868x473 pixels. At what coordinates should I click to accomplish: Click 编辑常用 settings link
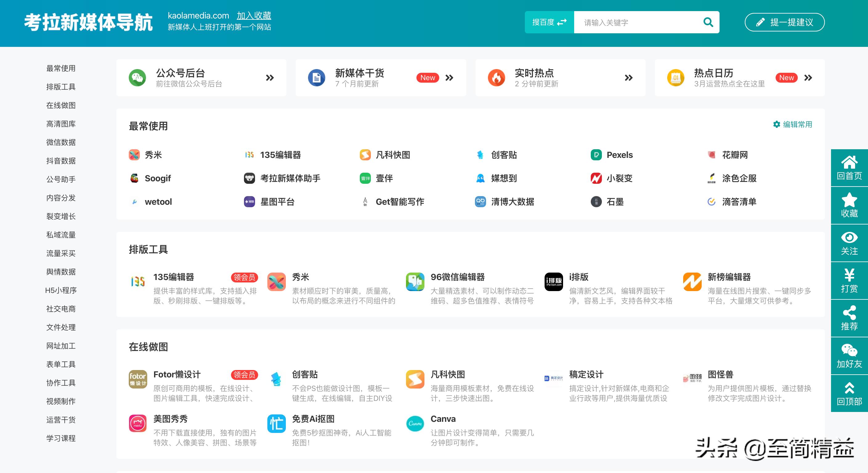(793, 125)
